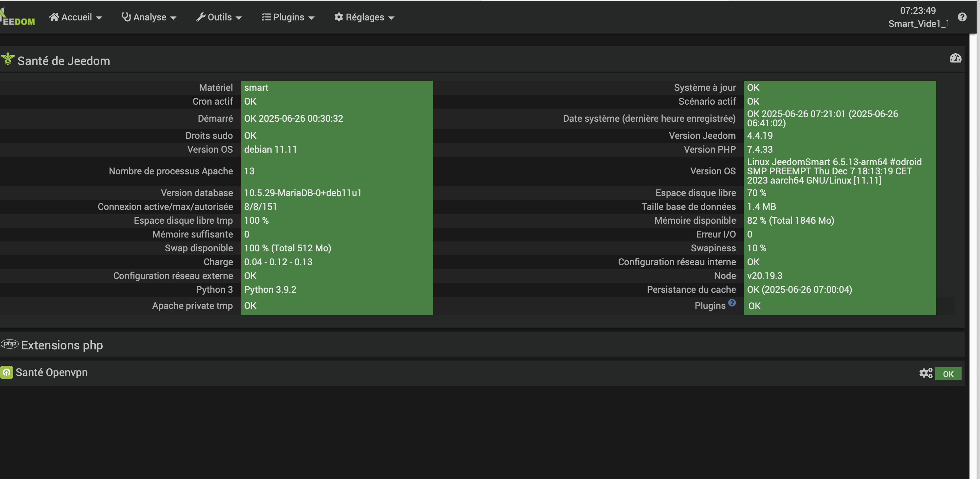Click the 'Apache private tmp' label
Viewport: 980px width, 479px height.
[x=192, y=306]
